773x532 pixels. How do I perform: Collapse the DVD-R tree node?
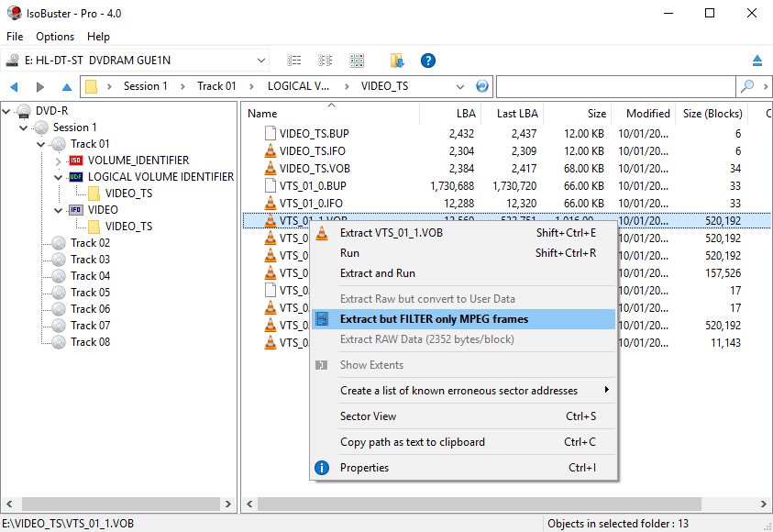[6, 111]
